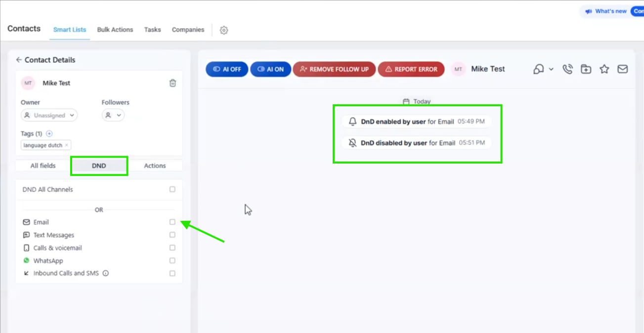Check the Calls & voicemail DND checkbox
Image resolution: width=644 pixels, height=333 pixels.
click(172, 248)
